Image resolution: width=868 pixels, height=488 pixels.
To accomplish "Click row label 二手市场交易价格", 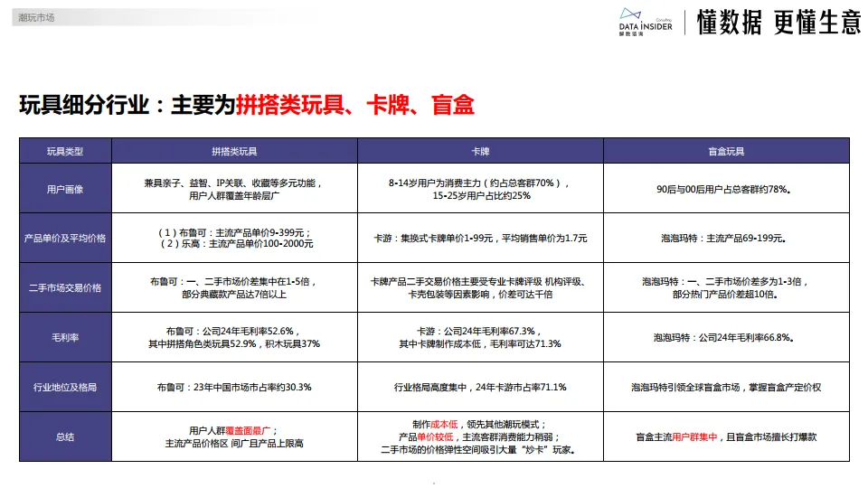I will point(65,287).
